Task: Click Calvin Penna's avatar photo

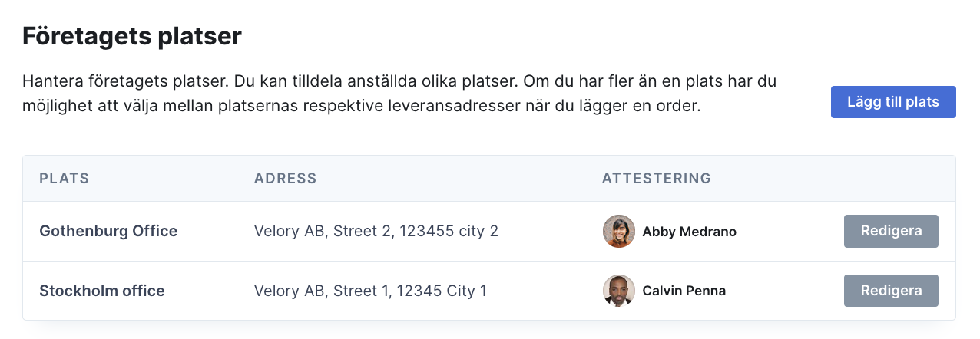Action: (x=619, y=291)
